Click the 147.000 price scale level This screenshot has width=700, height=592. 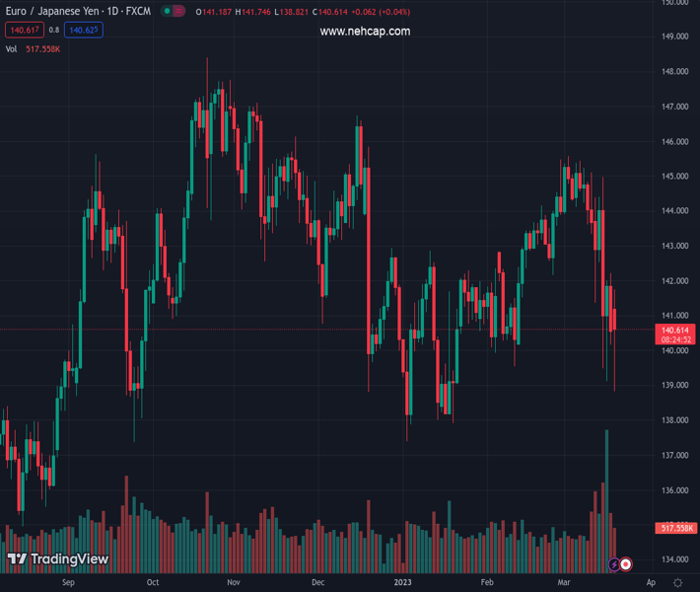[x=674, y=107]
